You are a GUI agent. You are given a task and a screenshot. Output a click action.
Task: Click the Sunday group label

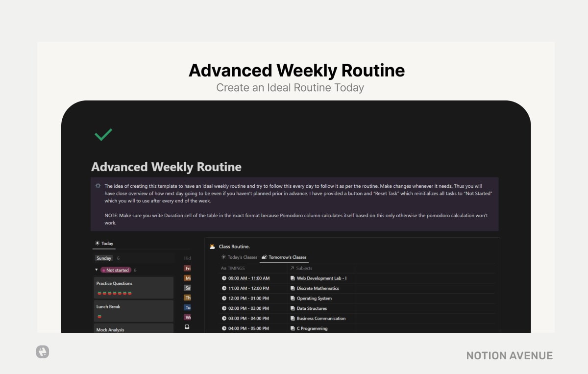103,258
